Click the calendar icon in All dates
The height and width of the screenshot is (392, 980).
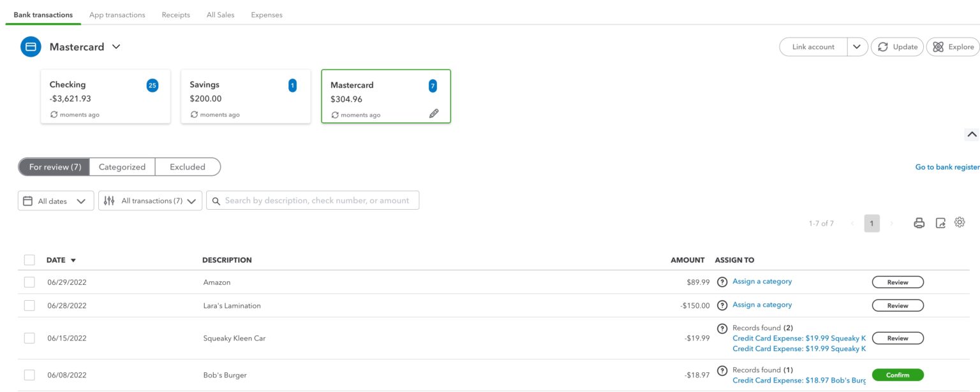pyautogui.click(x=26, y=200)
